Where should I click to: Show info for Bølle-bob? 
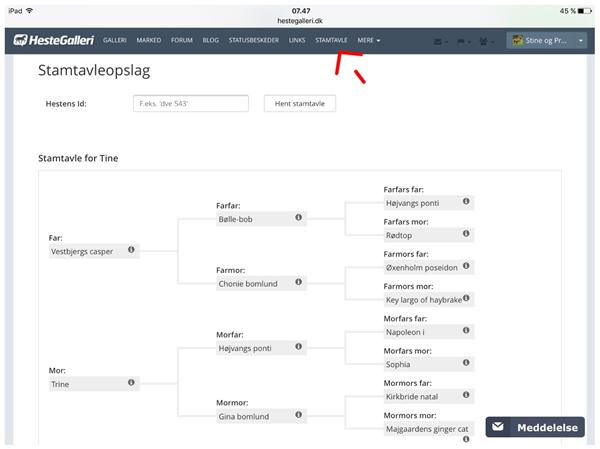pyautogui.click(x=298, y=217)
